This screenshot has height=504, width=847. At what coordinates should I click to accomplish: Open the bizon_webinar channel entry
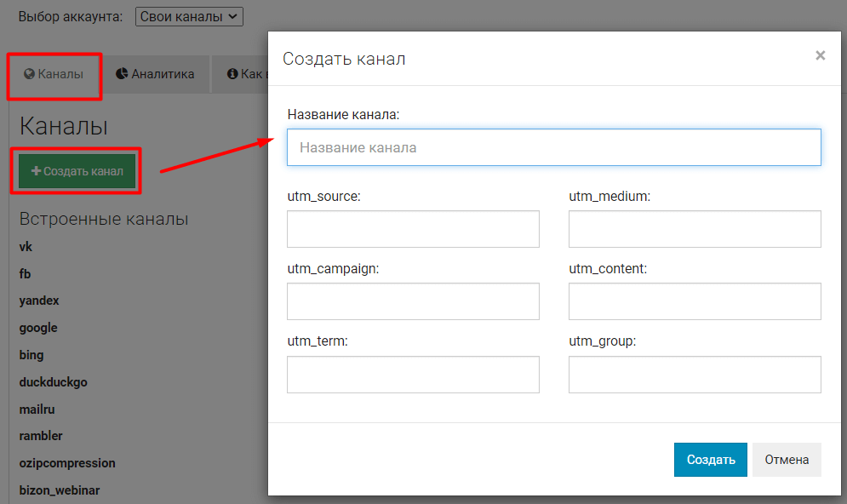[60, 490]
